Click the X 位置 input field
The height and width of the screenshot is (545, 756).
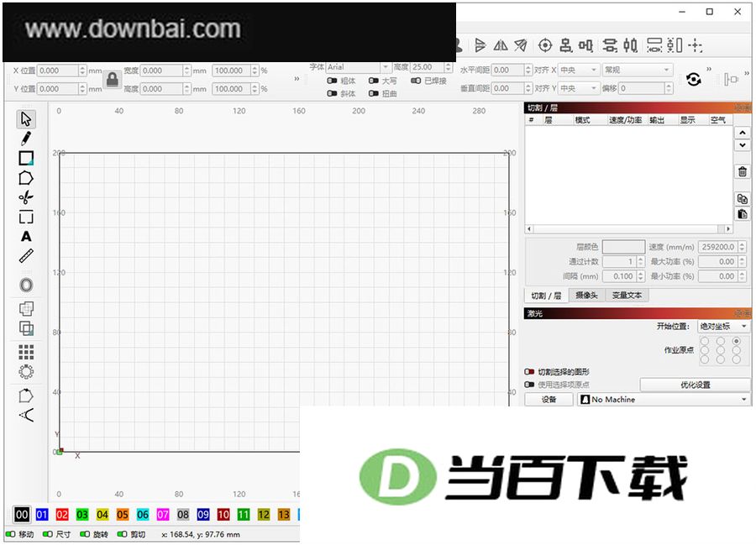point(61,71)
